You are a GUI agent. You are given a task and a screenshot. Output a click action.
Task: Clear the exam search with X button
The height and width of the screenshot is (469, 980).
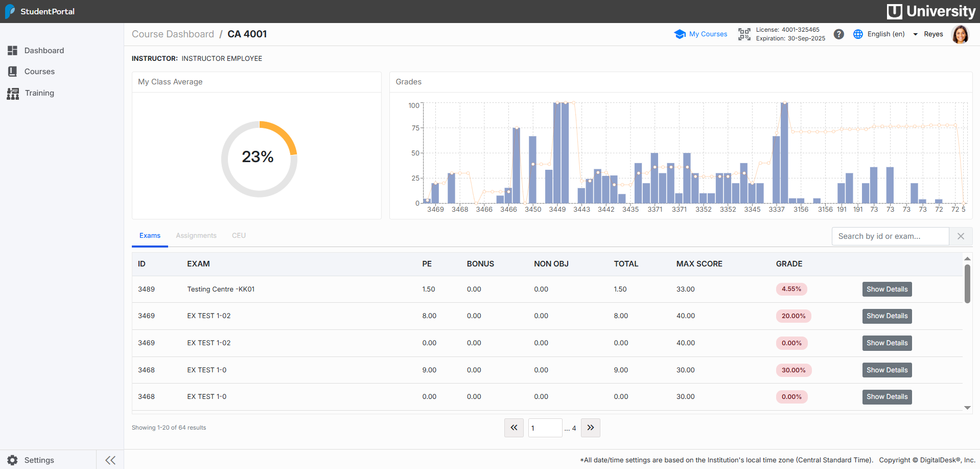pyautogui.click(x=961, y=236)
